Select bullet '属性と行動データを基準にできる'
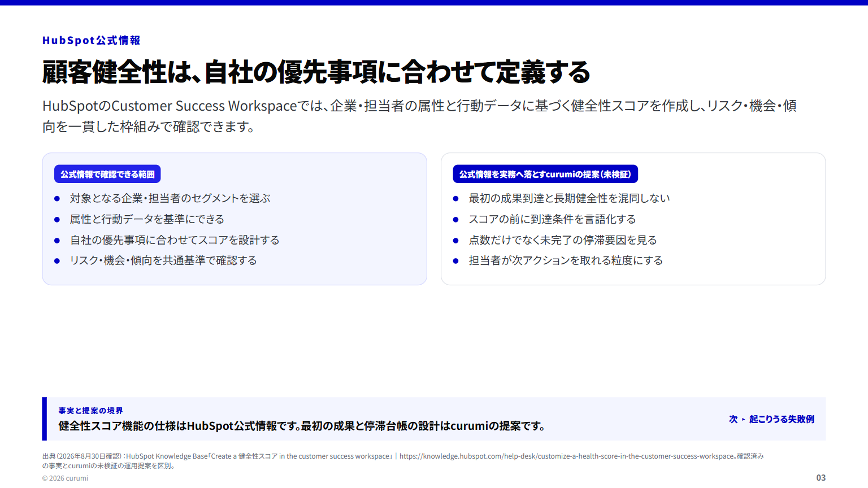This screenshot has height=488, width=868. coord(147,219)
